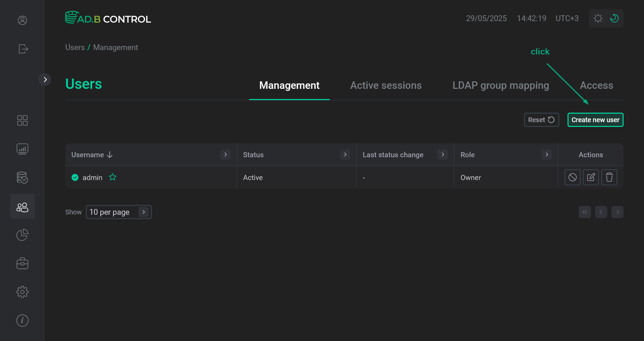
Task: Delete admin user using trash icon
Action: coord(609,177)
